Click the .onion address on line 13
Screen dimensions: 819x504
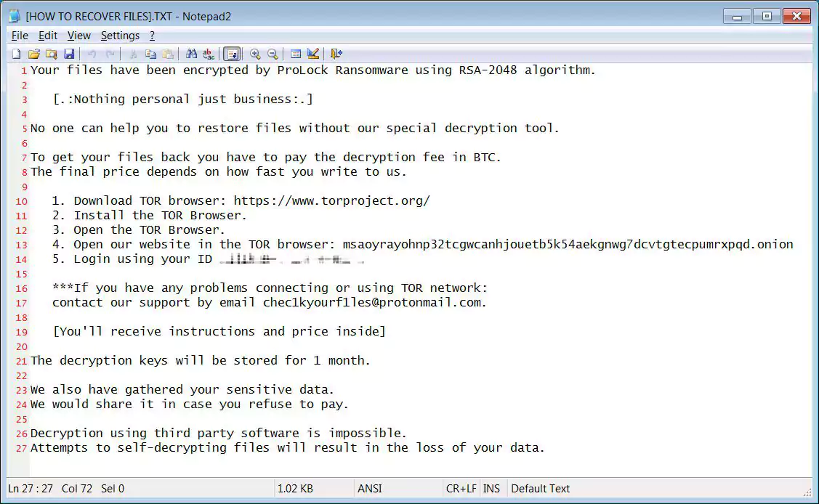coord(568,244)
